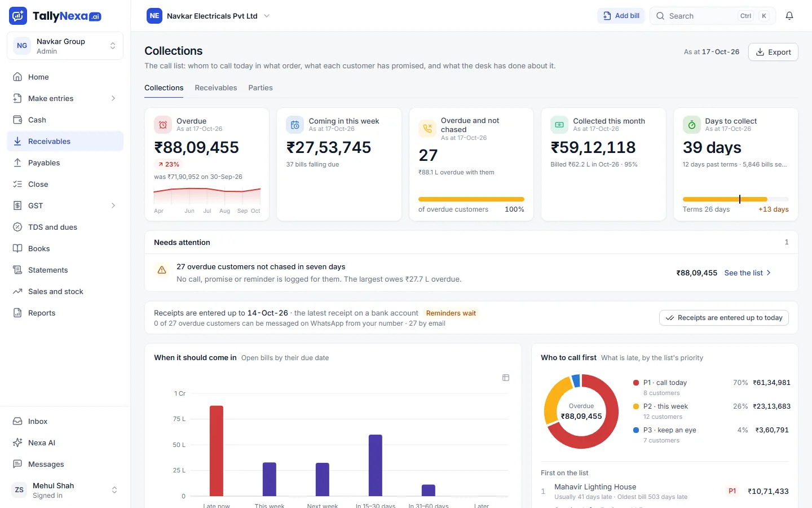The image size is (812, 508).
Task: Open the Books icon in sidebar
Action: click(x=17, y=248)
